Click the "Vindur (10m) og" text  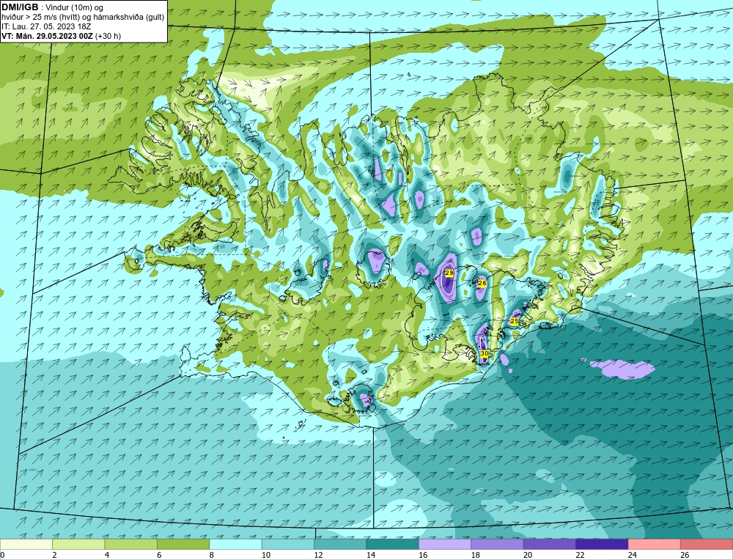click(74, 7)
